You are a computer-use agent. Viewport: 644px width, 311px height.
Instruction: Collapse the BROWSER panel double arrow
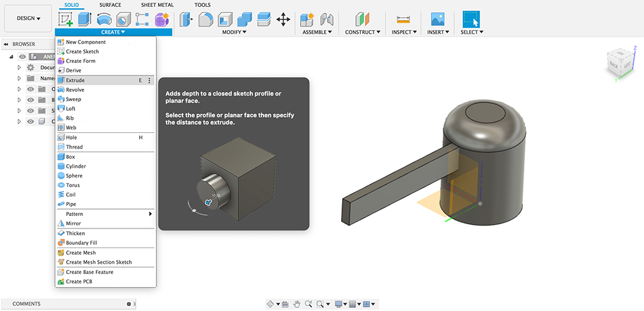click(6, 44)
